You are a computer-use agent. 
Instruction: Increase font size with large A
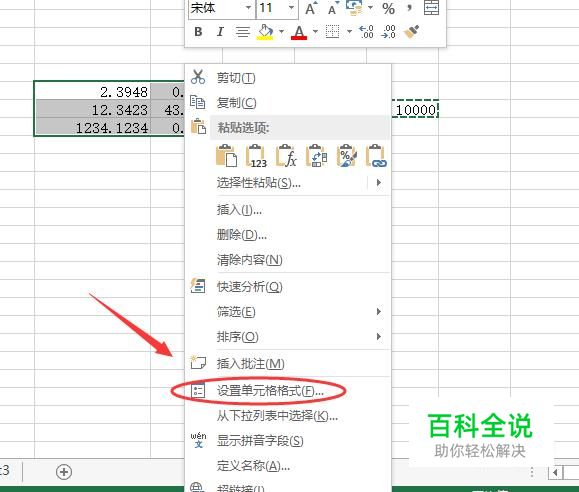(x=311, y=8)
